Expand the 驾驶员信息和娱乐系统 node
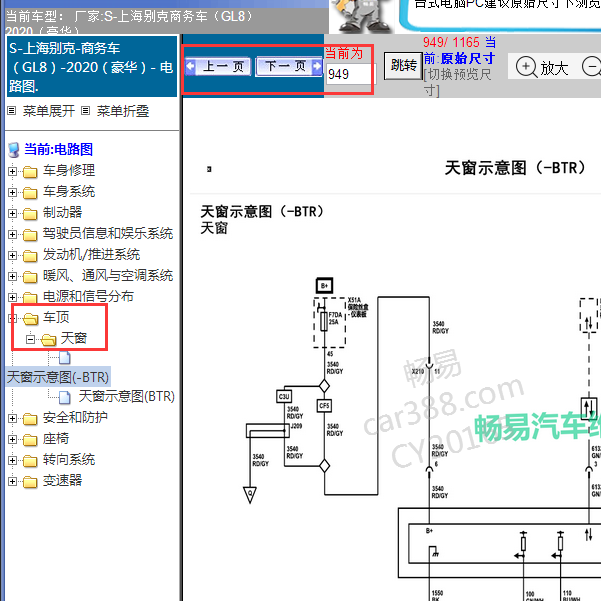 [x=12, y=234]
